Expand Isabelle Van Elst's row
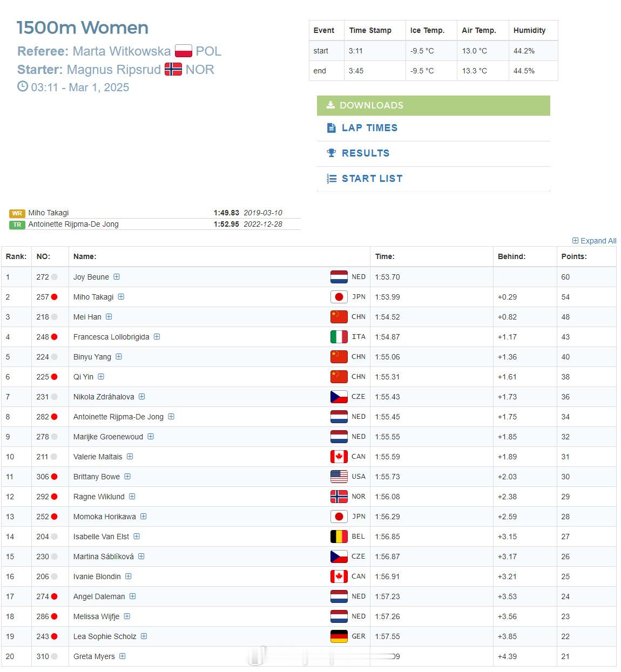 pos(137,537)
